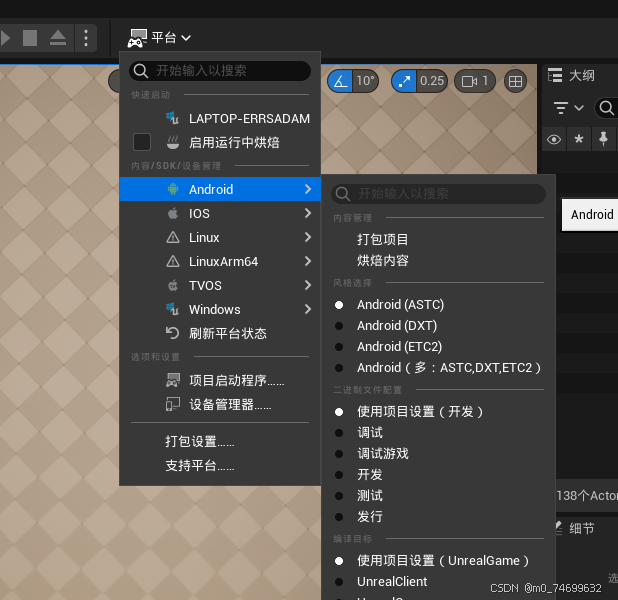Click the Stop square button
This screenshot has height=600, width=618.
(30, 38)
